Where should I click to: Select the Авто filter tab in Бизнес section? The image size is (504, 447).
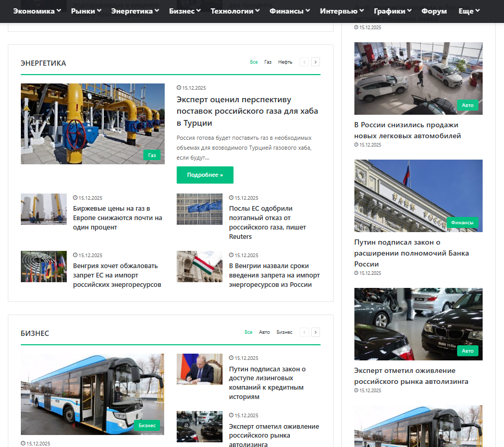click(x=264, y=332)
